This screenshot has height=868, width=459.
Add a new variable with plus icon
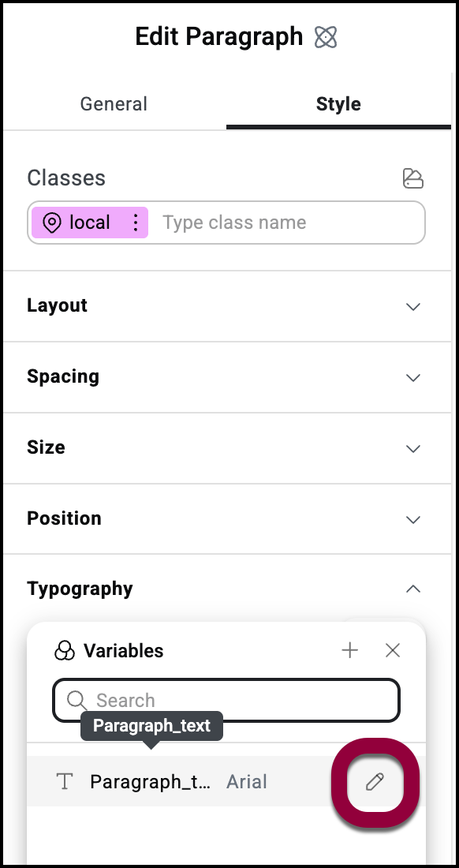pos(350,650)
